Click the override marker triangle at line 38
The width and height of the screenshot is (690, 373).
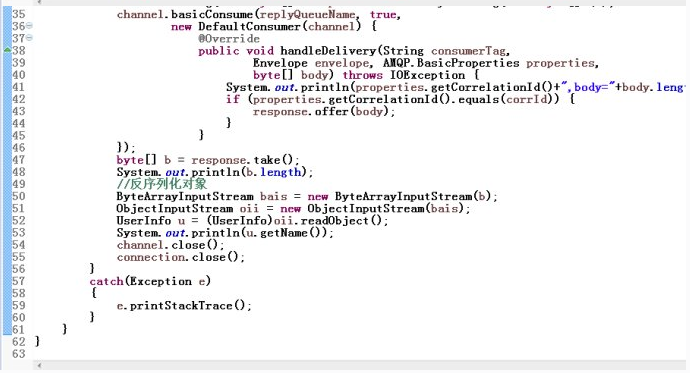7,50
